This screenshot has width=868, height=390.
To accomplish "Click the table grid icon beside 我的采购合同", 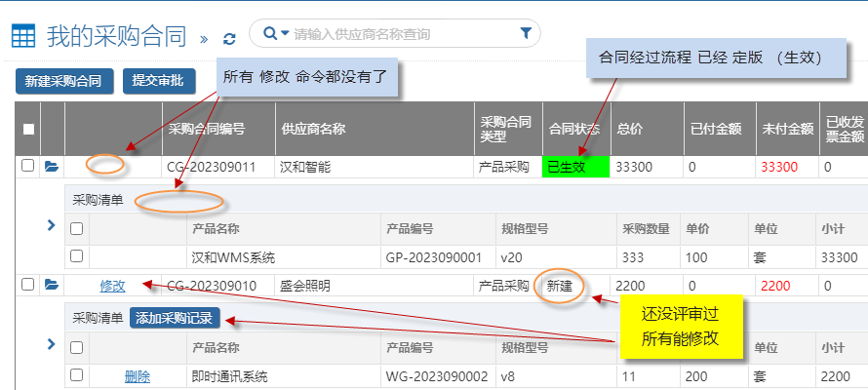I will (x=23, y=36).
